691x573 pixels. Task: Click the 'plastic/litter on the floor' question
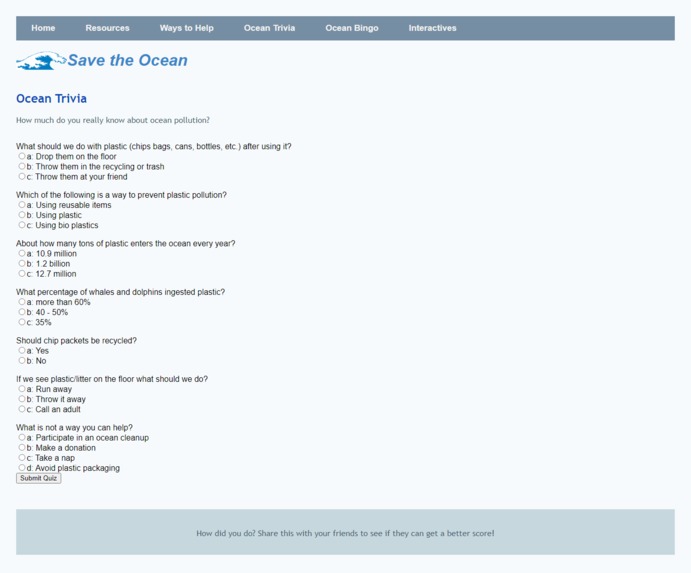click(112, 379)
